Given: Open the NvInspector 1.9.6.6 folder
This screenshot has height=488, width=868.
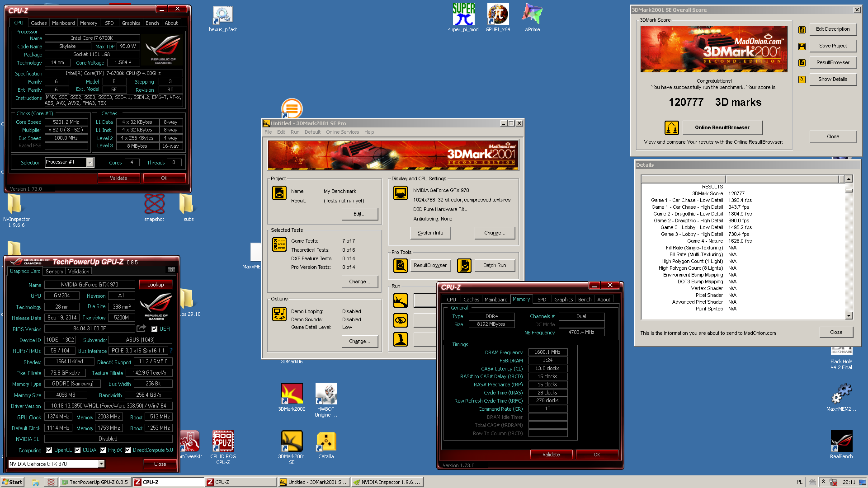Looking at the screenshot, I should click(16, 210).
